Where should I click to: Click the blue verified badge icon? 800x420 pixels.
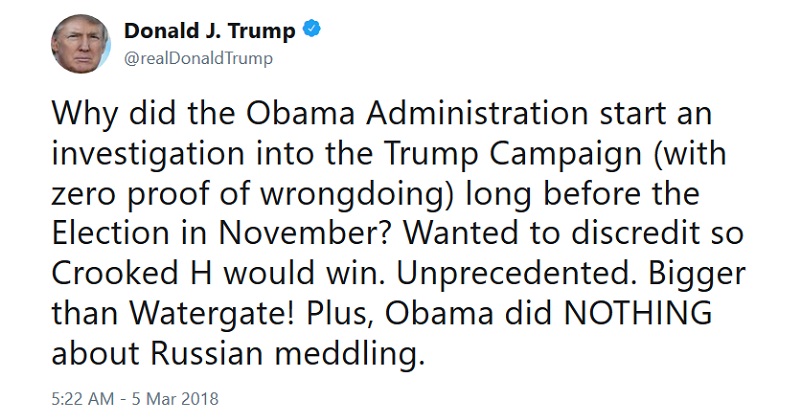tap(312, 29)
